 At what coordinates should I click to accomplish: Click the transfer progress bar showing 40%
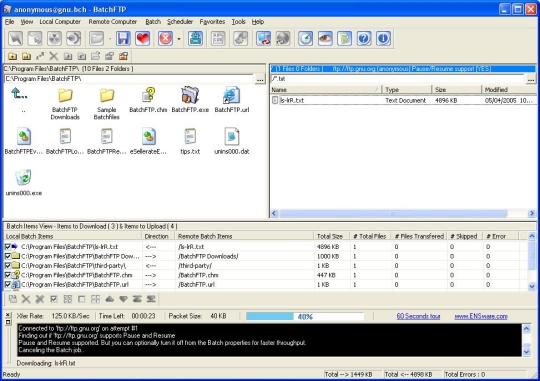coord(305,317)
